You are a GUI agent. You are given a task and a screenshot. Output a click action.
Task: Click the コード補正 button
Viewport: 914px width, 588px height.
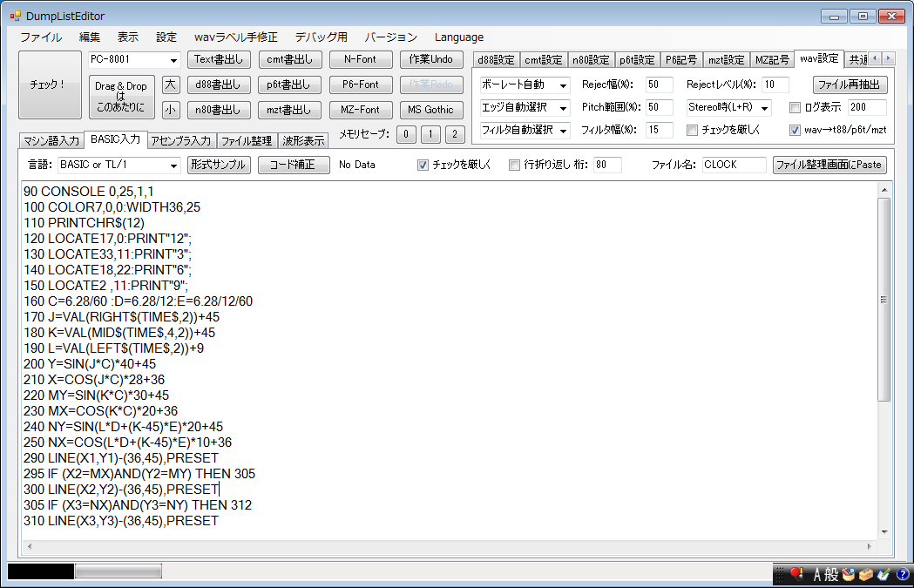click(294, 165)
